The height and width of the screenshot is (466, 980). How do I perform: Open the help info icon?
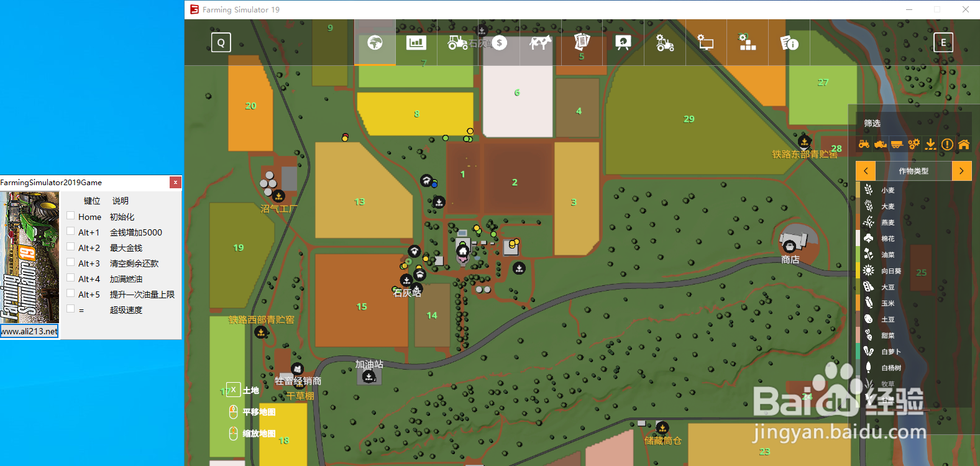[789, 42]
